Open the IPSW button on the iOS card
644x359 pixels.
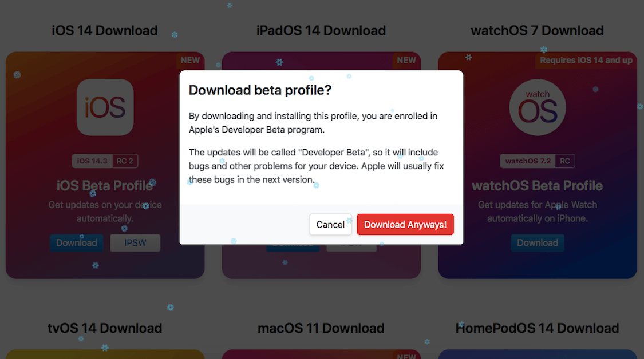coord(135,242)
